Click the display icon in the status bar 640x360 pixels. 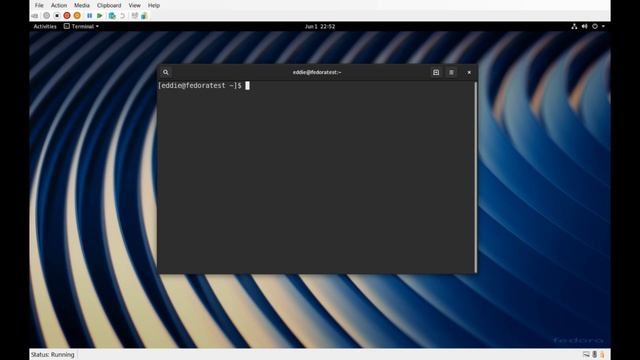586,354
